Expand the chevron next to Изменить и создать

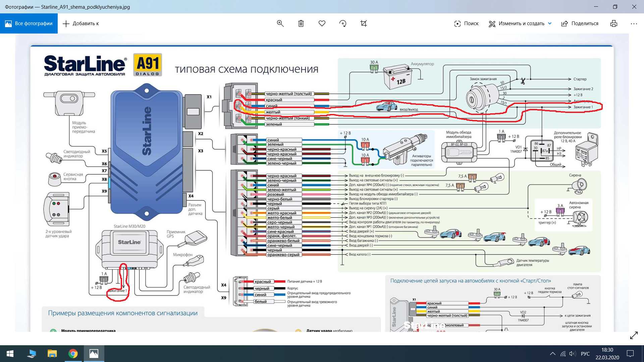(x=550, y=23)
